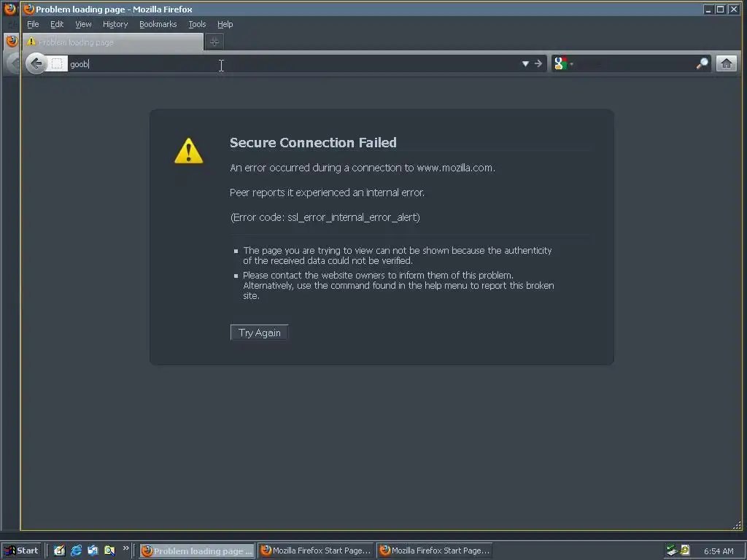This screenshot has width=747, height=560.
Task: Go back with the Back arrow button
Action: [36, 63]
